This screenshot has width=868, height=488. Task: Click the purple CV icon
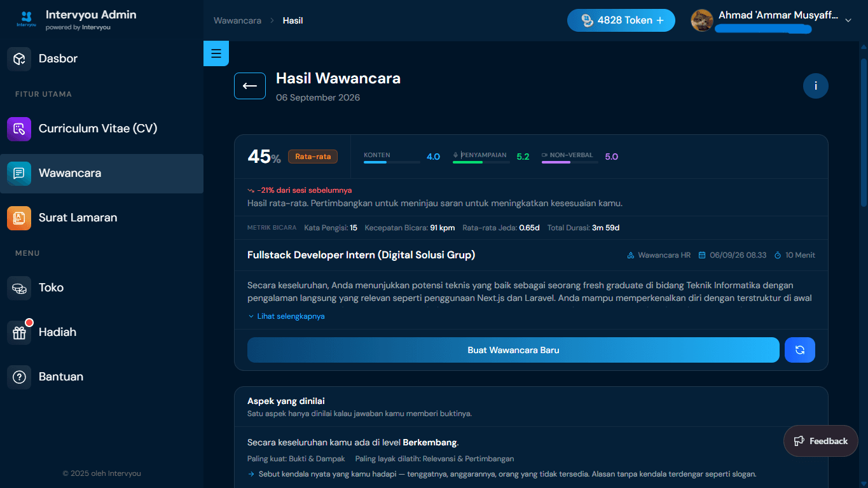pos(19,129)
